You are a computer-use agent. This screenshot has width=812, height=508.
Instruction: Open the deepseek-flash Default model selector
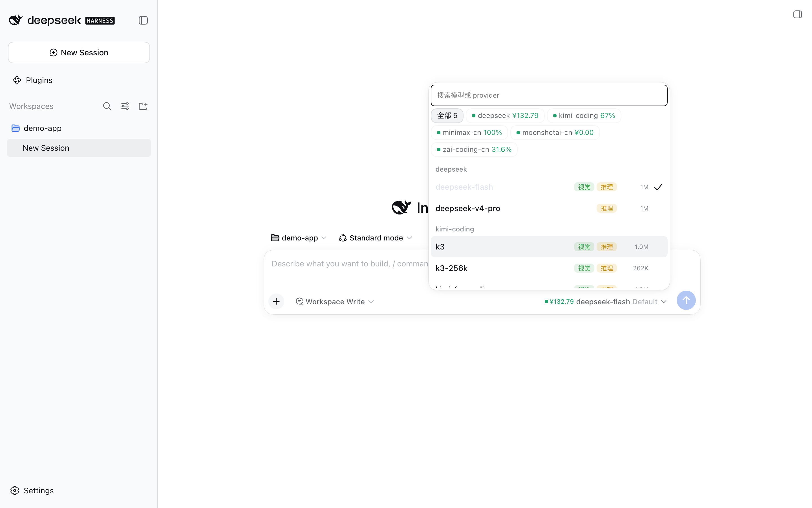click(605, 302)
